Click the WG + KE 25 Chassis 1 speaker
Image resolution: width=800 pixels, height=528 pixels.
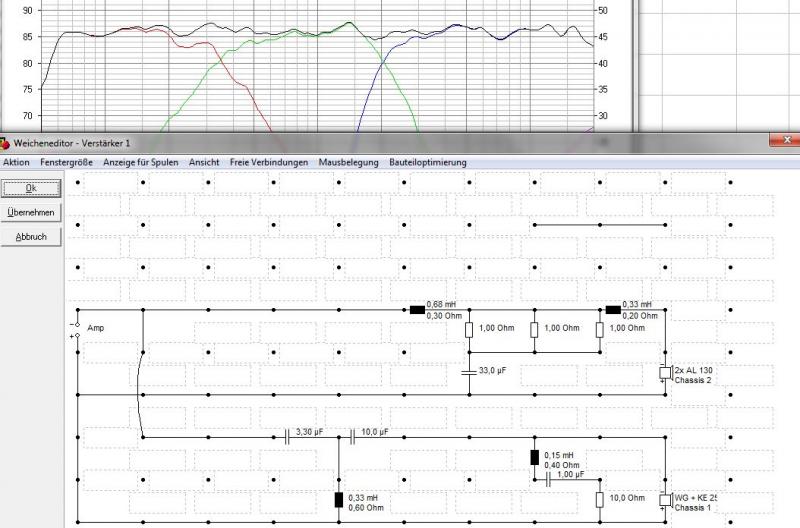pos(664,500)
